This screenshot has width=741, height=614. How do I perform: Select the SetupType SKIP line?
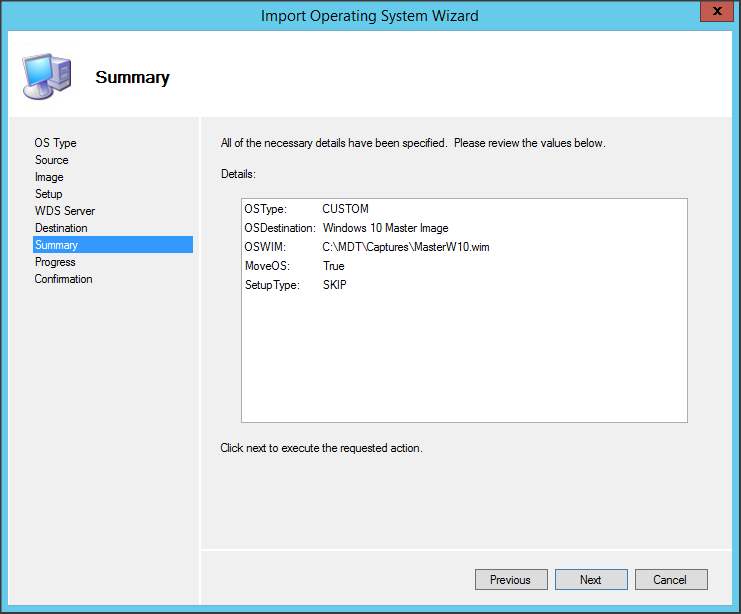tap(334, 285)
